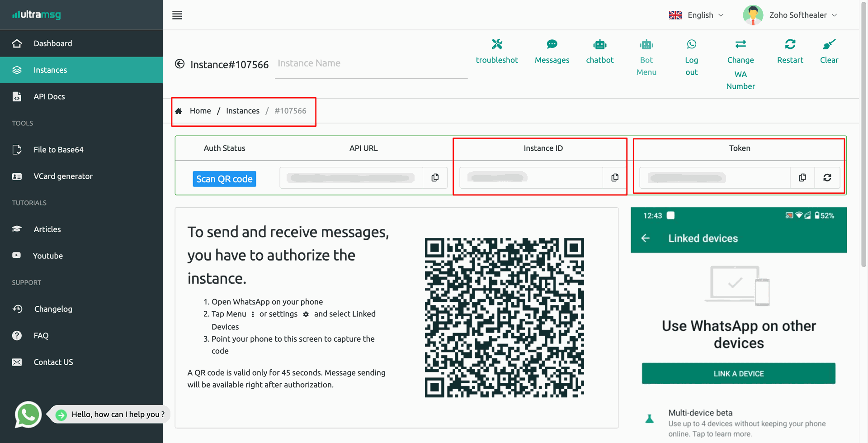Open the Bot Menu icon
This screenshot has width=868, height=443.
point(646,44)
